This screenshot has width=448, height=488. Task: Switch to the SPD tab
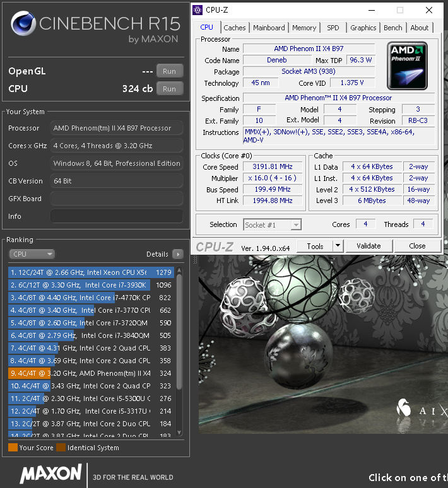click(333, 28)
